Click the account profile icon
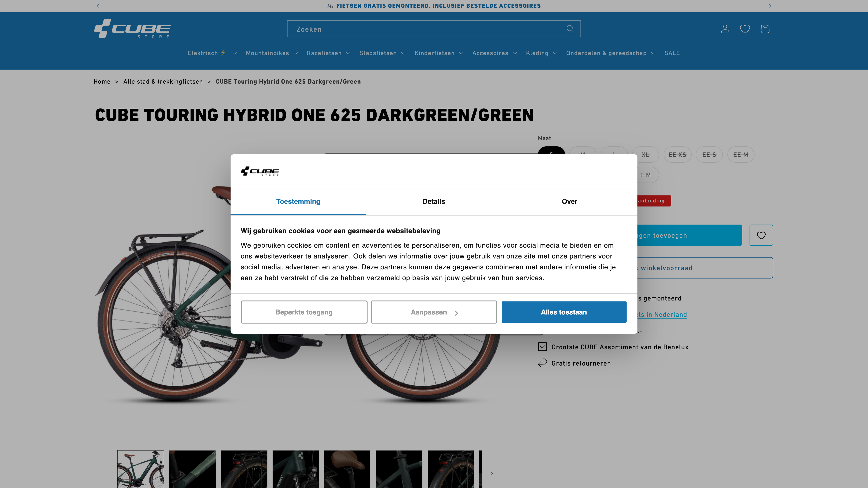Viewport: 868px width, 488px height. pyautogui.click(x=725, y=29)
